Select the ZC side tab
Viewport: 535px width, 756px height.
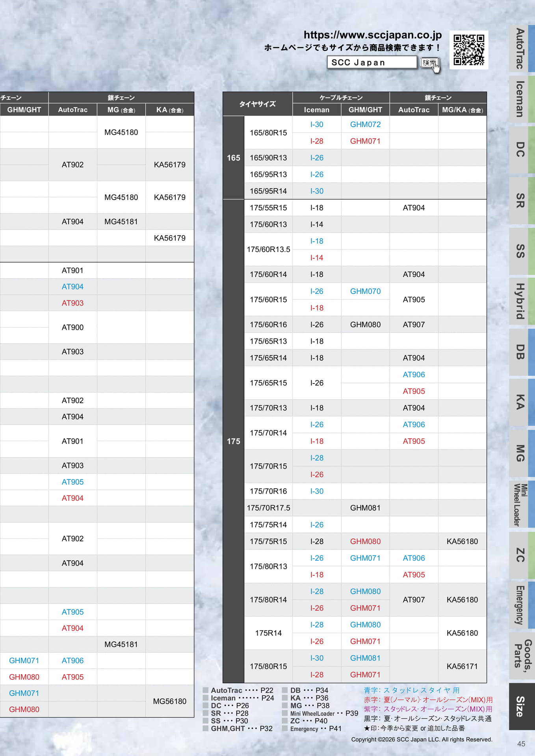[522, 555]
